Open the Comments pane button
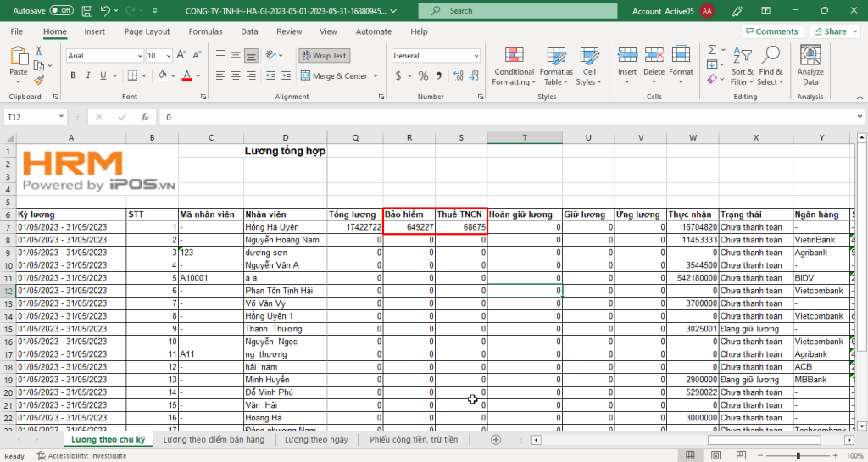This screenshot has height=462, width=868. (771, 31)
